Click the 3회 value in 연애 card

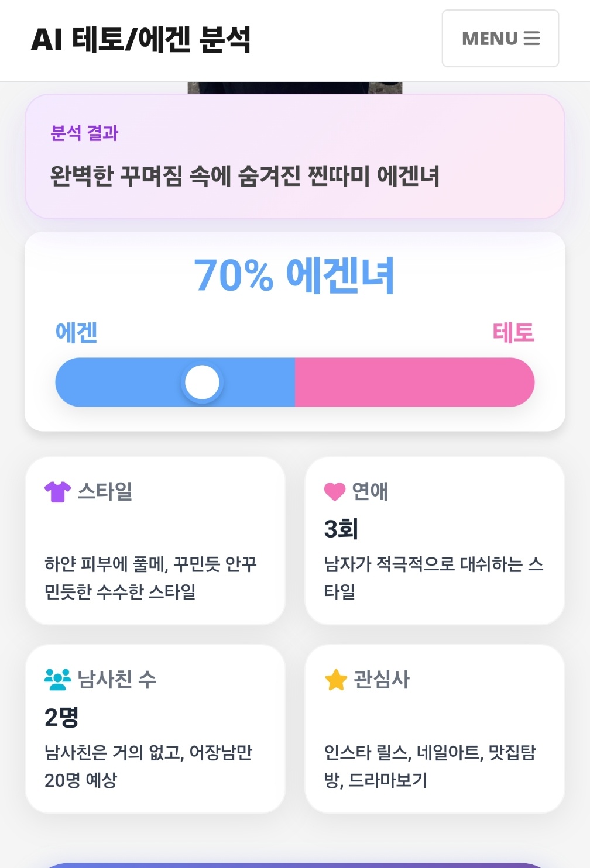(x=341, y=529)
